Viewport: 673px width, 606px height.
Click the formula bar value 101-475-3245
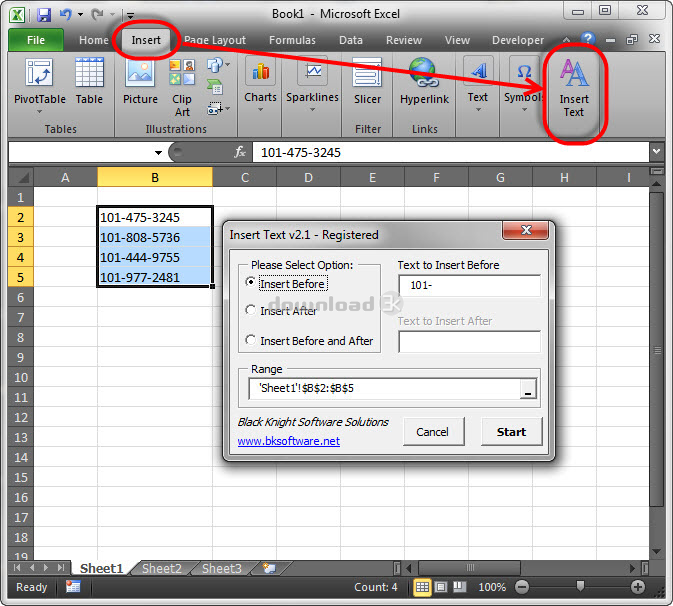(301, 153)
